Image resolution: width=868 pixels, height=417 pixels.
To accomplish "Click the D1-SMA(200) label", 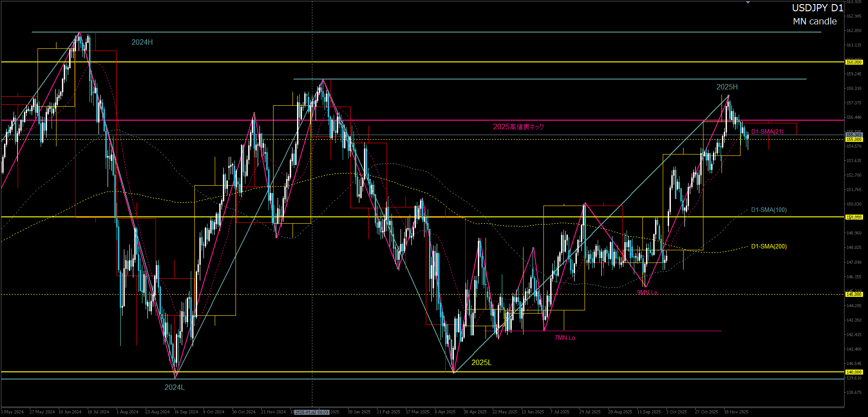I will [x=769, y=247].
